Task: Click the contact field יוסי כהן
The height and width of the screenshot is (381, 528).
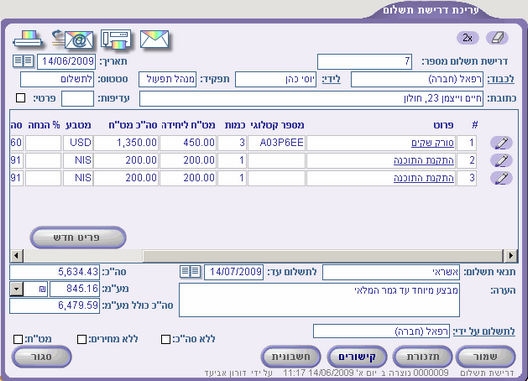Action: (276, 79)
